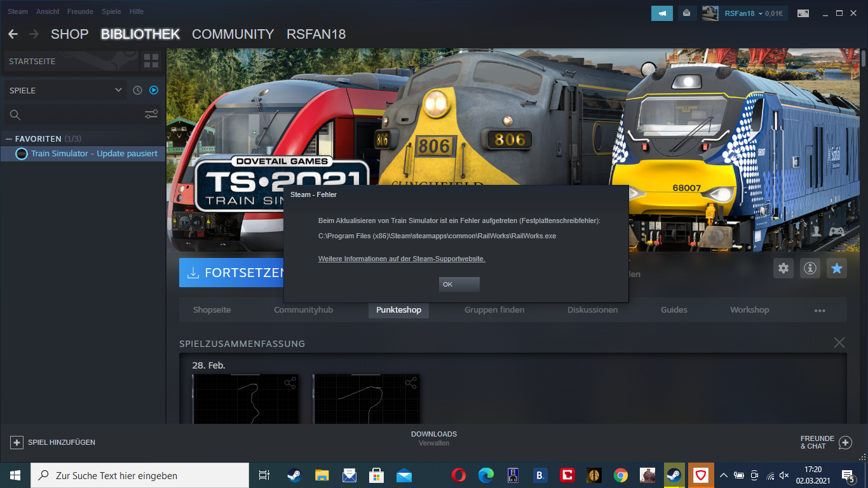Click the search magnifier in library
The height and width of the screenshot is (488, 868).
point(15,115)
